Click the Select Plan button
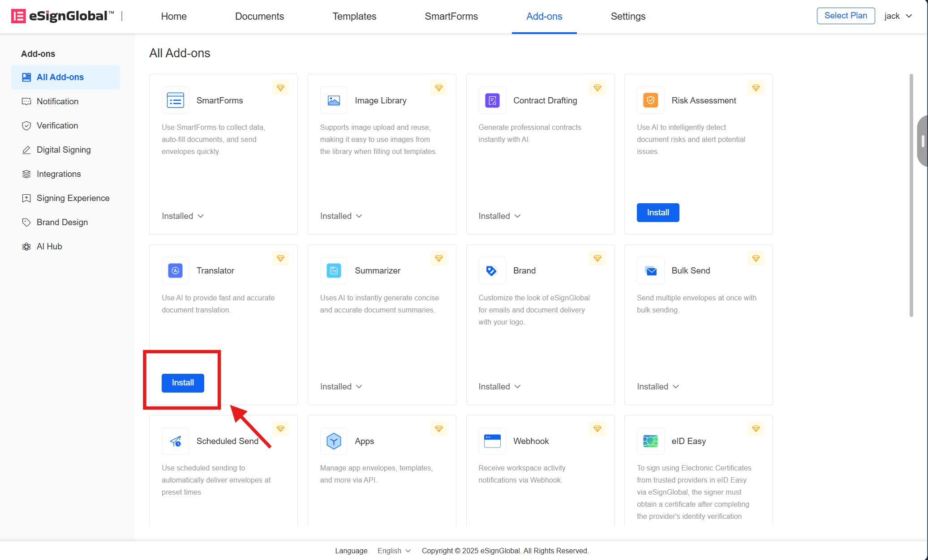Viewport: 928px width, 560px height. click(x=846, y=16)
